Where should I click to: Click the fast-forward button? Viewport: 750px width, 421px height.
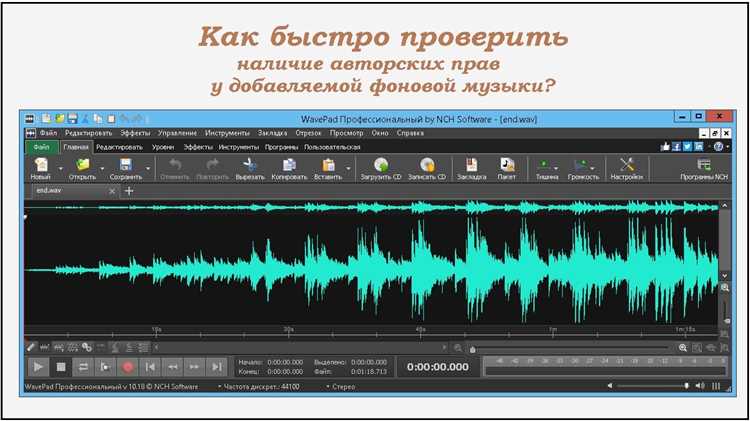[x=194, y=367]
